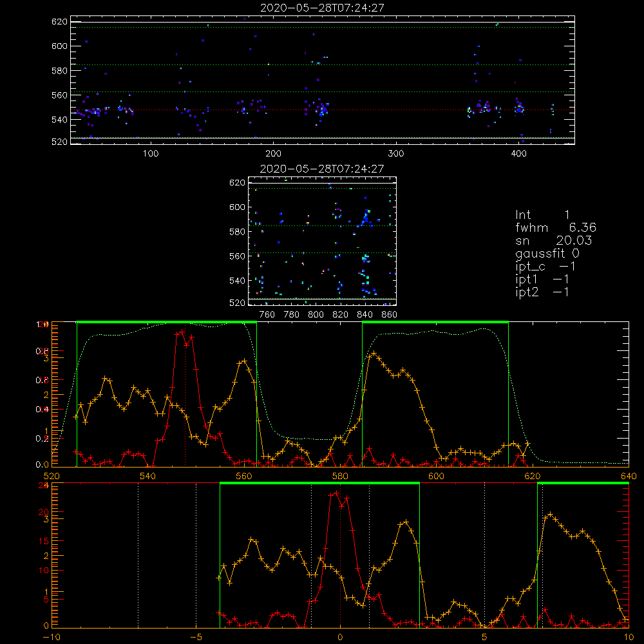Image resolution: width=644 pixels, height=644 pixels.
Task: Click the -5 x-axis label of bottom plot
Action: click(196, 637)
